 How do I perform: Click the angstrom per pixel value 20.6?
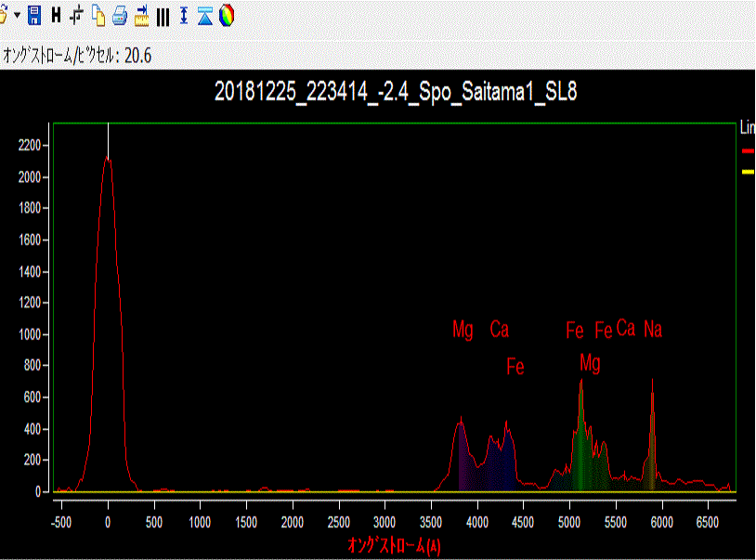[137, 56]
